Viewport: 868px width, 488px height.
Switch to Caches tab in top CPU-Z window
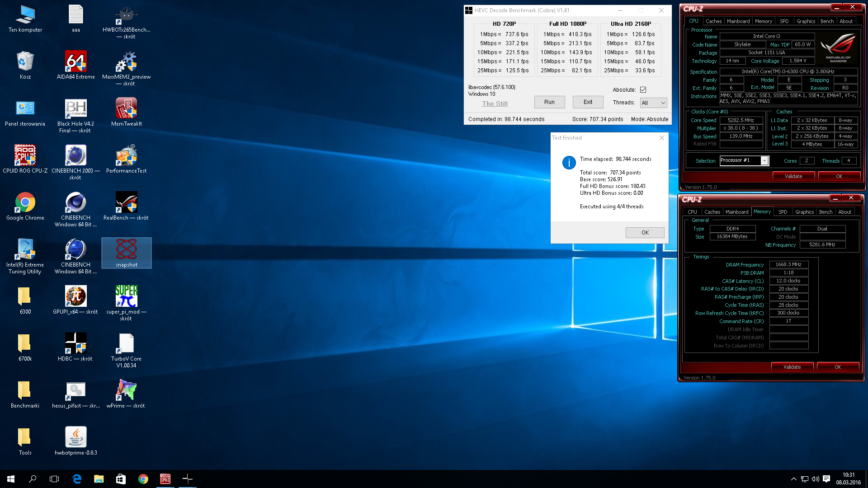713,21
